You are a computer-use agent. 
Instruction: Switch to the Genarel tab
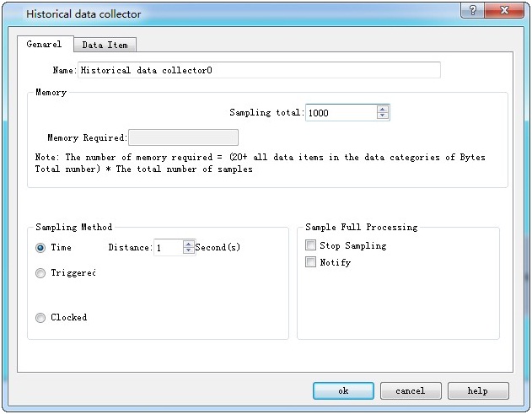pos(44,45)
